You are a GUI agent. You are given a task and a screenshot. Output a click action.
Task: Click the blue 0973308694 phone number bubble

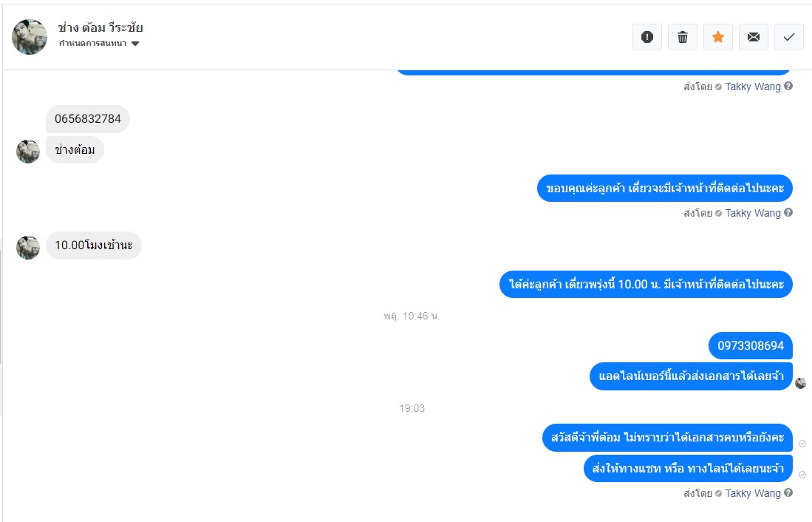(x=751, y=346)
